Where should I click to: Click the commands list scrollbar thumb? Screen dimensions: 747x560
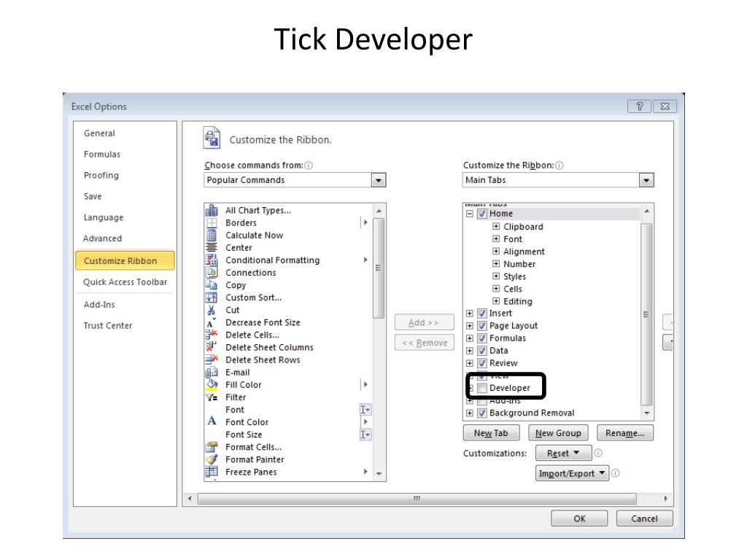click(379, 268)
